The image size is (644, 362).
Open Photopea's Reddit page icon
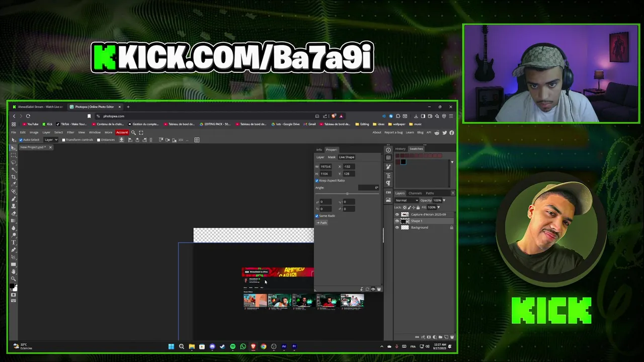click(x=437, y=132)
